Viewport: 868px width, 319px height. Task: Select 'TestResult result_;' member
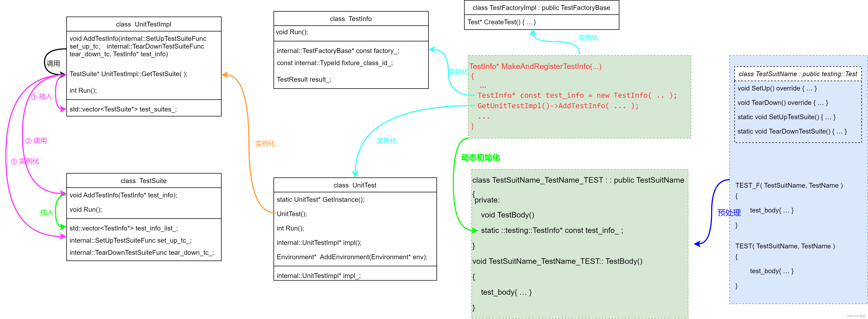tap(304, 79)
